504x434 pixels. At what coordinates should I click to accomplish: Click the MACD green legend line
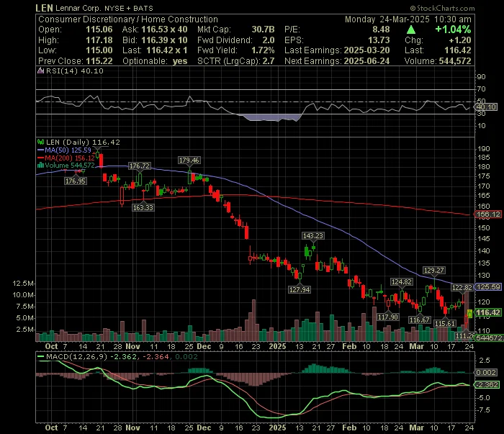tap(41, 356)
